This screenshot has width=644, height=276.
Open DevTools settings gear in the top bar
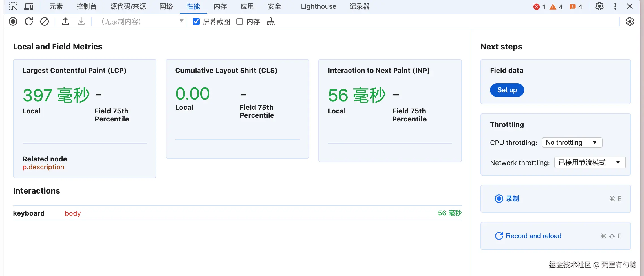[599, 6]
